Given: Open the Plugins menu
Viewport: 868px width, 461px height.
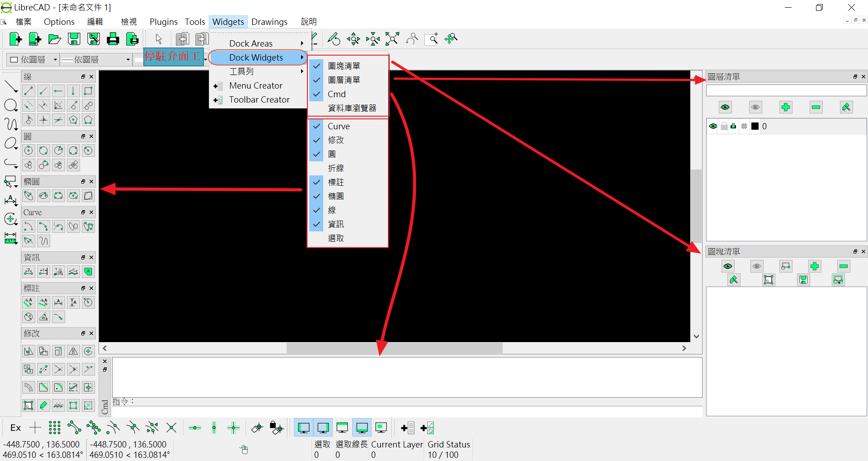Looking at the screenshot, I should point(163,22).
